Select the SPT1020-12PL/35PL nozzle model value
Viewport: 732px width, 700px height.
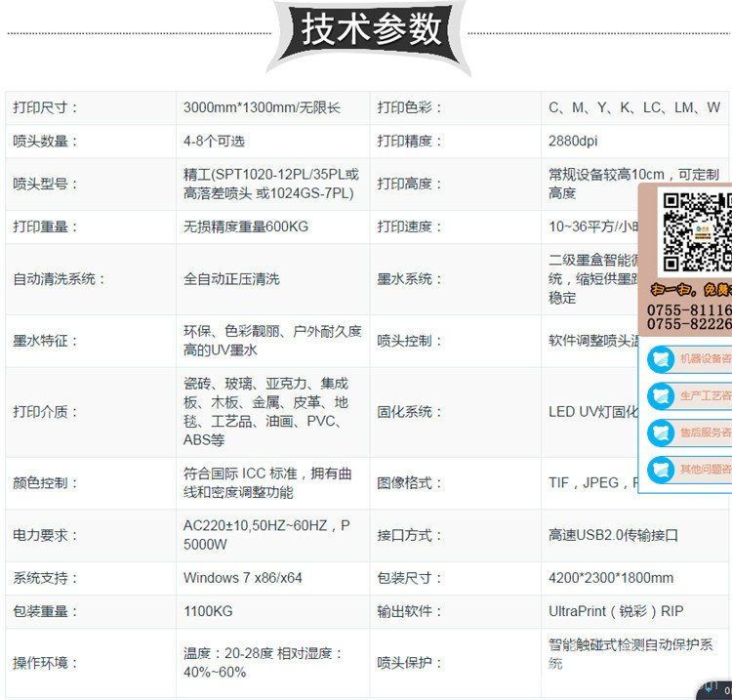[x=271, y=184]
